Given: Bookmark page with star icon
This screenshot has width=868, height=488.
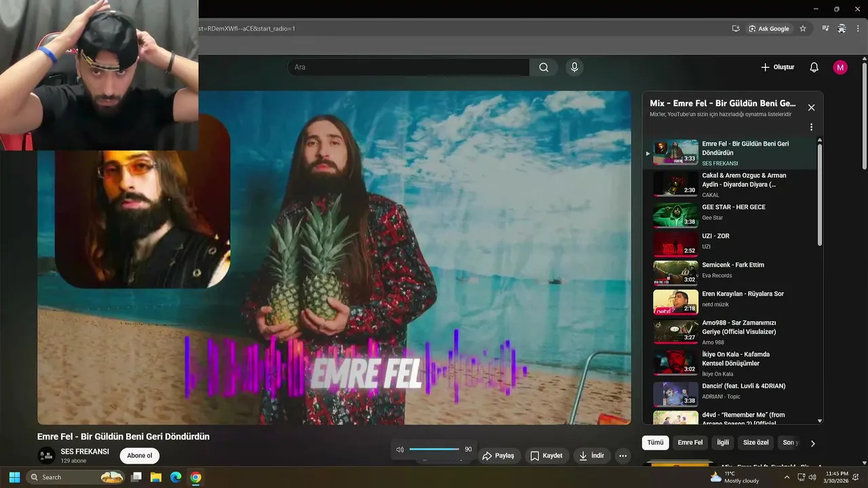Looking at the screenshot, I should pos(803,28).
